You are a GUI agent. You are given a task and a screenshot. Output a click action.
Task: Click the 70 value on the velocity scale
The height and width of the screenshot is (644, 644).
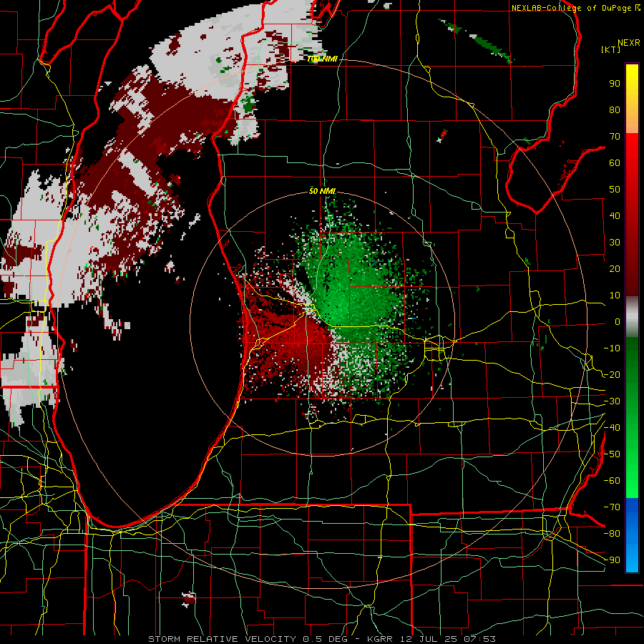coord(615,137)
